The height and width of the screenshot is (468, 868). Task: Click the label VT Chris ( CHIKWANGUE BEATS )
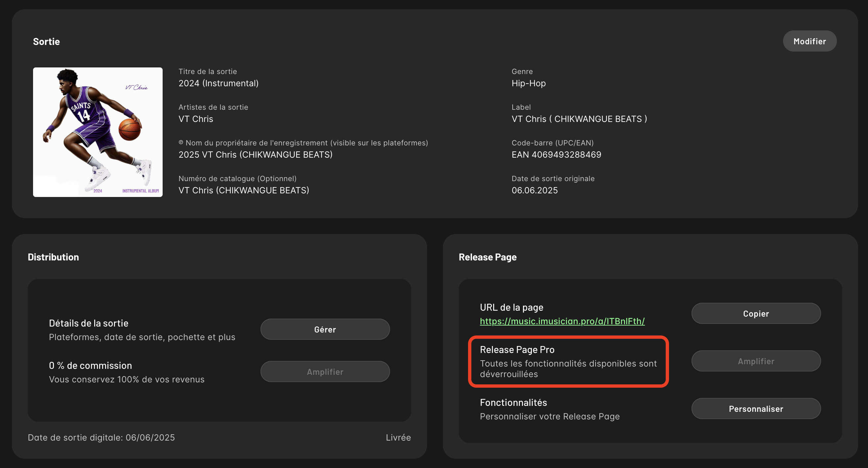click(x=579, y=119)
